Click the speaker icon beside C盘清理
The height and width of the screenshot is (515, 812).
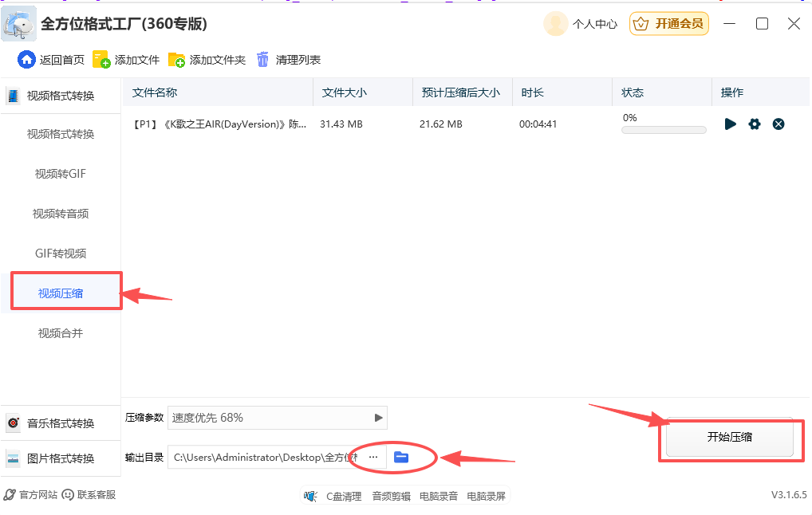pos(310,495)
